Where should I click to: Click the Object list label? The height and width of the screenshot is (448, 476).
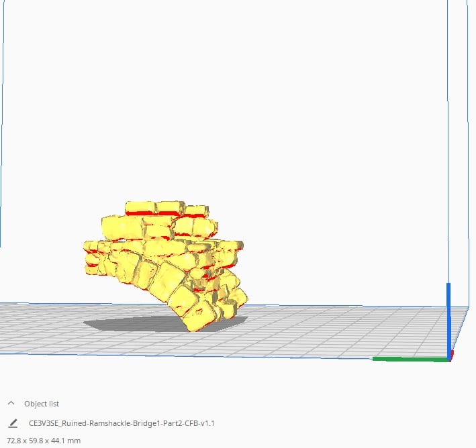pos(42,404)
